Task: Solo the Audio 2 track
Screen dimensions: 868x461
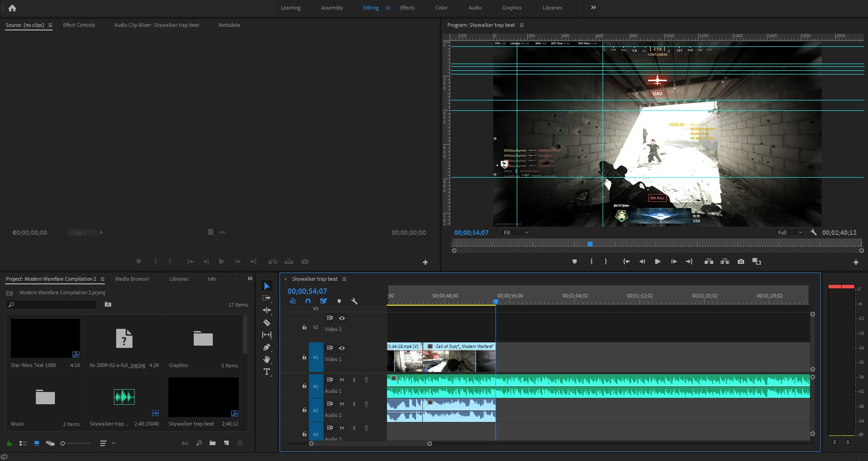Action: [x=354, y=404]
